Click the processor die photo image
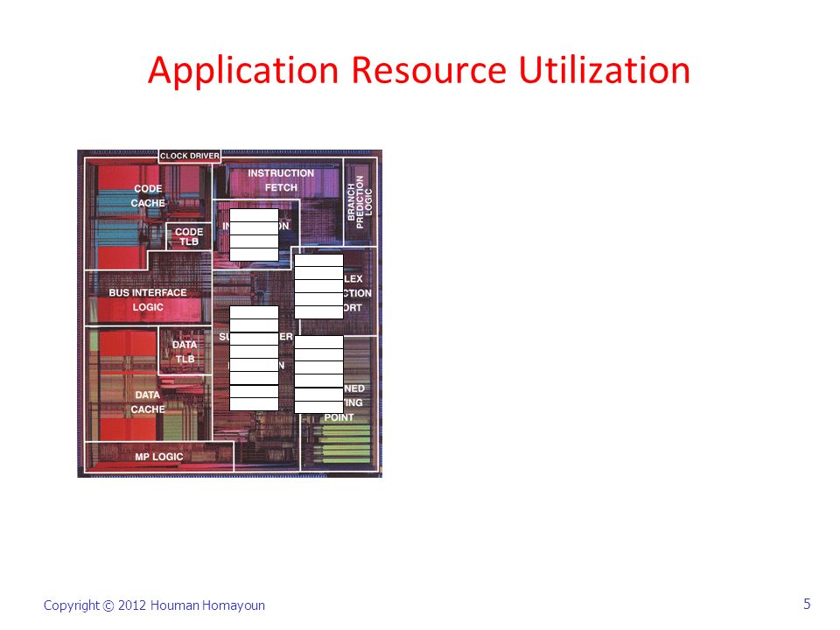The width and height of the screenshot is (840, 630). coord(230,313)
